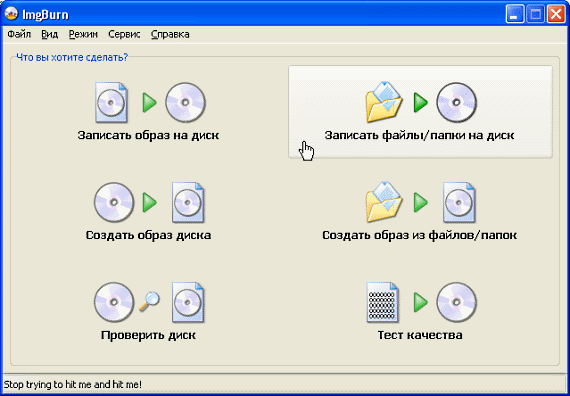Open the Сервис menu
This screenshot has height=396, width=570.
pyautogui.click(x=124, y=35)
